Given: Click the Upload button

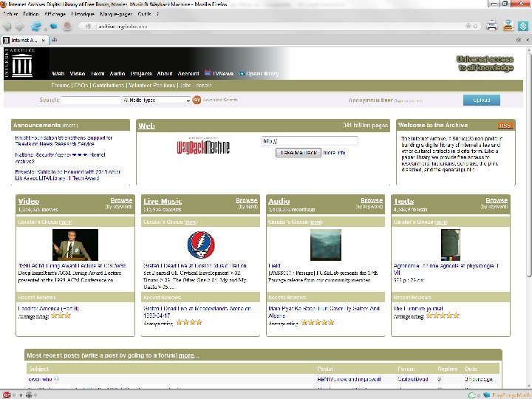Looking at the screenshot, I should coord(482,100).
